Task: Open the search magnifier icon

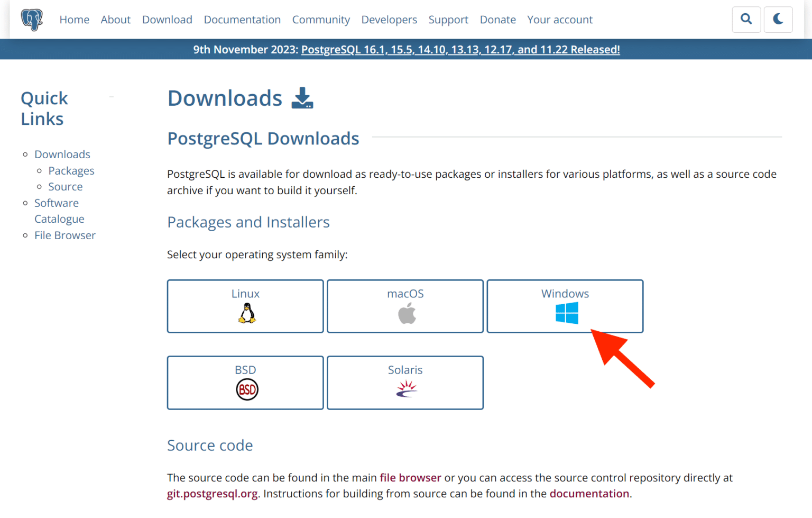Action: click(x=746, y=20)
